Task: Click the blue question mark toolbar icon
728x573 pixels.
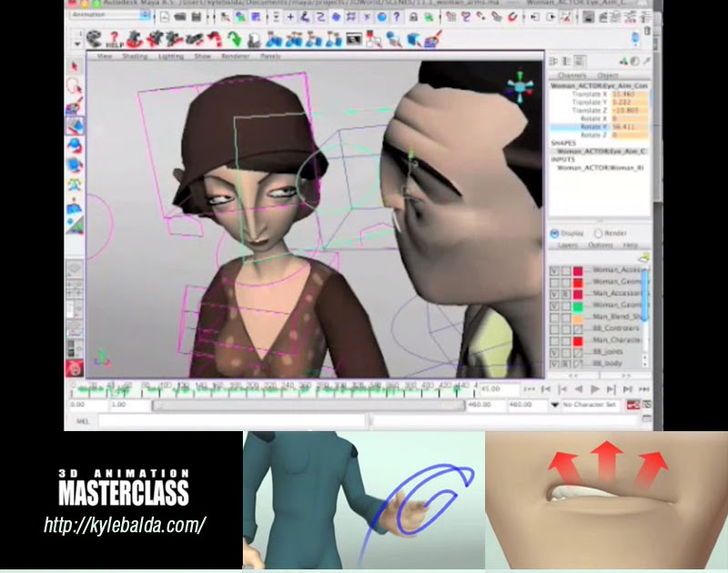Action: 397,17
